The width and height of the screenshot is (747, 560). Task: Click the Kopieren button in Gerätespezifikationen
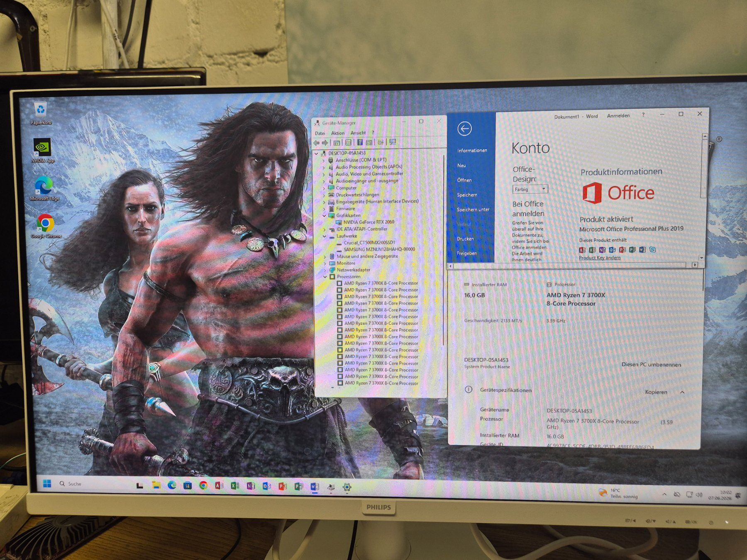coord(656,392)
